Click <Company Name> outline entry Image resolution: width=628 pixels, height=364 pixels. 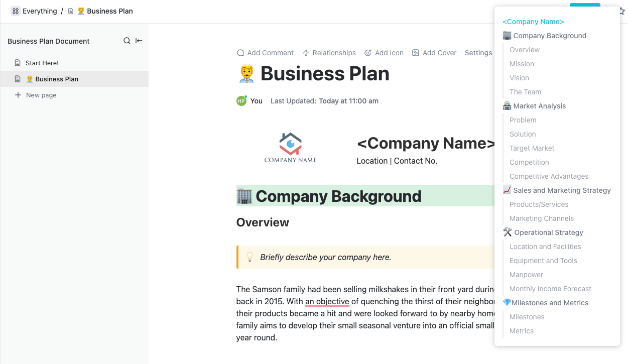pyautogui.click(x=533, y=22)
